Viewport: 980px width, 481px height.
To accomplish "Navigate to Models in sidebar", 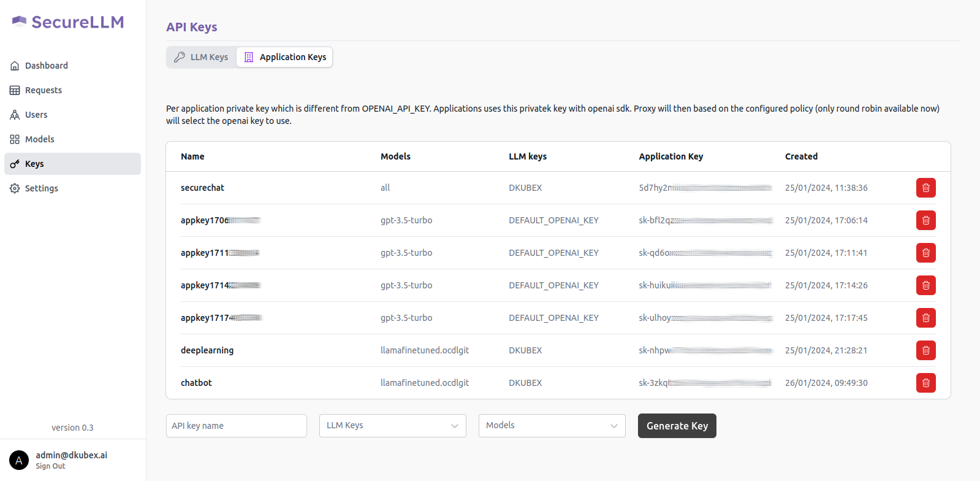I will (39, 139).
